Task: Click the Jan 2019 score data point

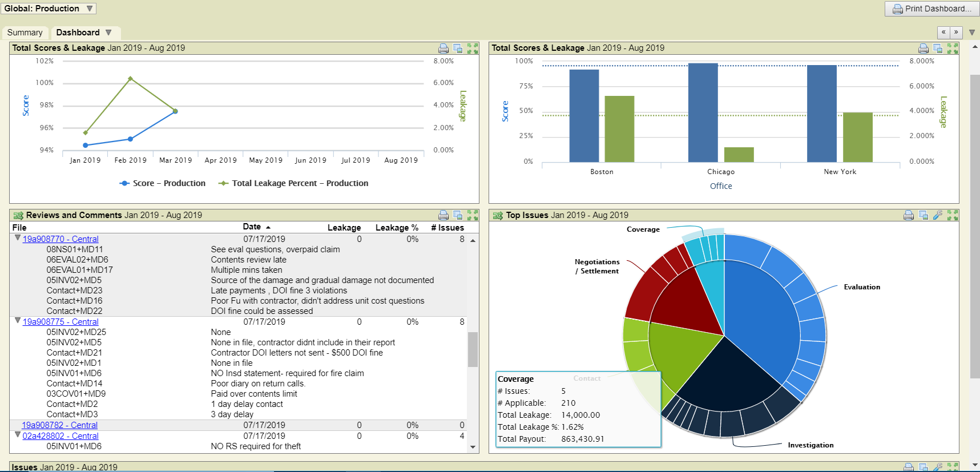Action: point(86,146)
